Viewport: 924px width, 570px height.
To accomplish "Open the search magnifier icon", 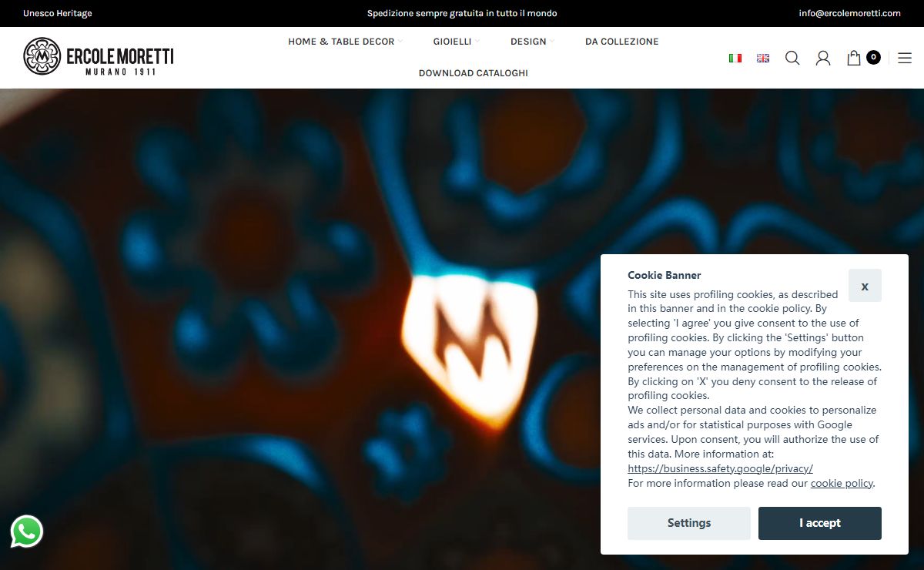I will [792, 58].
